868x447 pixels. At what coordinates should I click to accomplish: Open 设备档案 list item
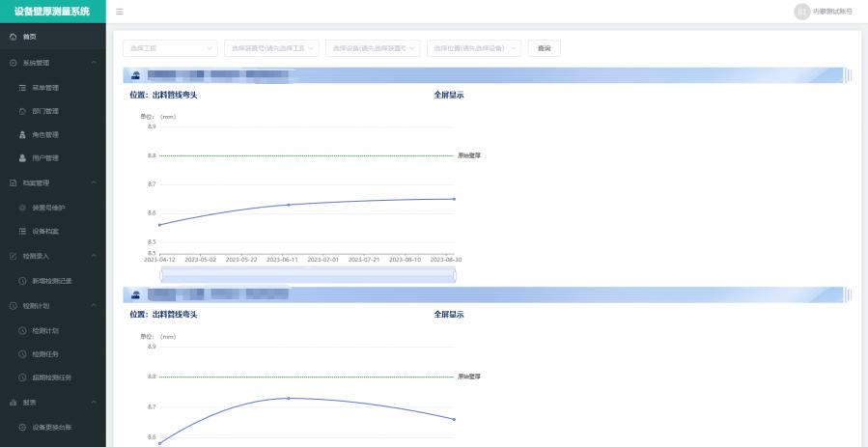[x=45, y=232]
